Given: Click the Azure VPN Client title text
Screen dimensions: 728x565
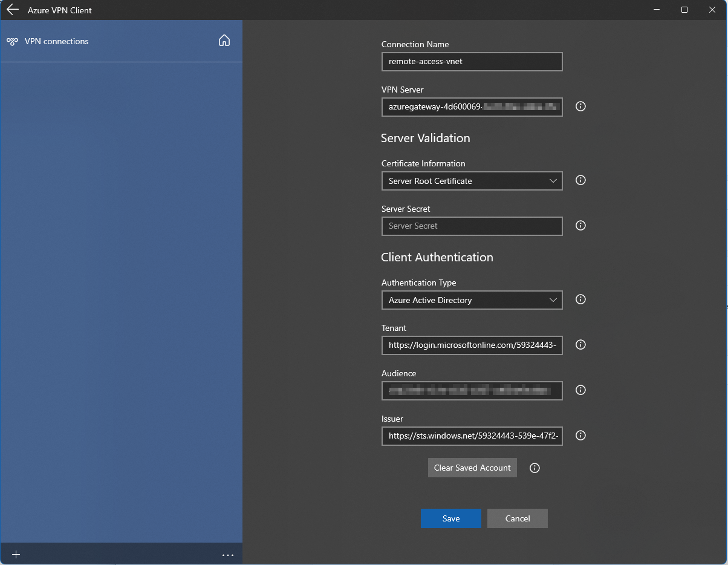Looking at the screenshot, I should pos(60,10).
